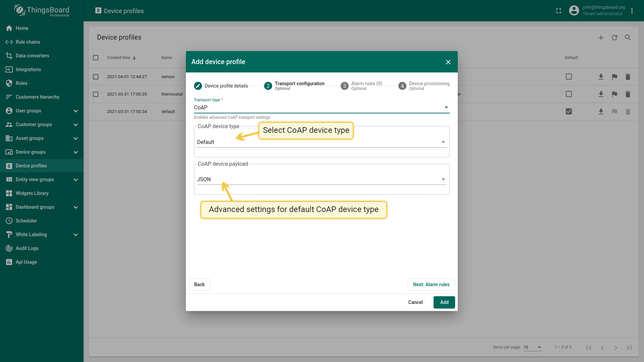Expand Asset groups in sidebar

click(x=76, y=139)
